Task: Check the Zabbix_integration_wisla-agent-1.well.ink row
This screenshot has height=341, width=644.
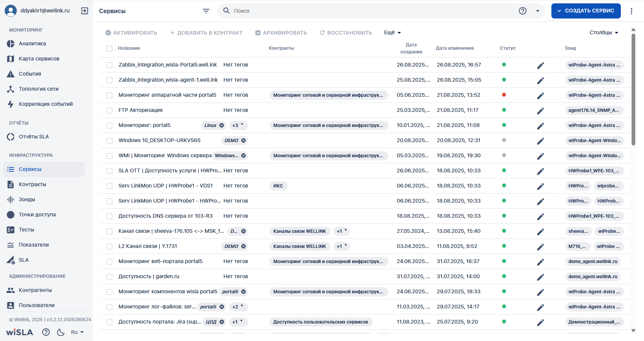Action: (109, 80)
